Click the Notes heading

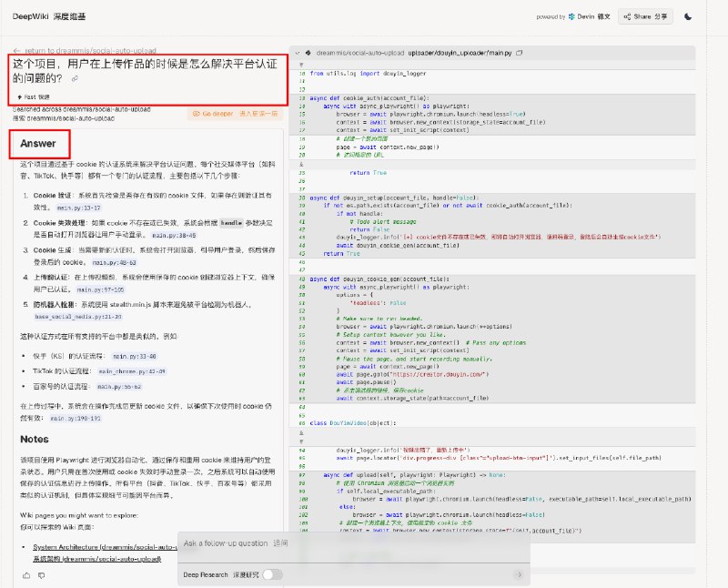[x=35, y=439]
